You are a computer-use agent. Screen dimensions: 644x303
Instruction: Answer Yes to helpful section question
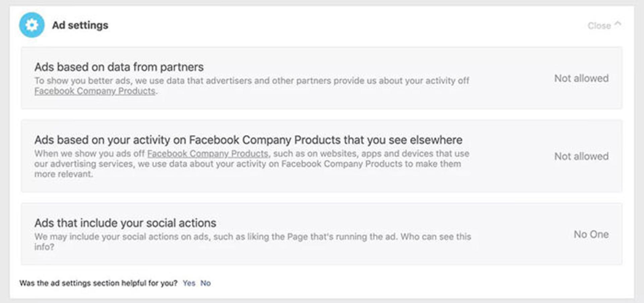coord(189,283)
